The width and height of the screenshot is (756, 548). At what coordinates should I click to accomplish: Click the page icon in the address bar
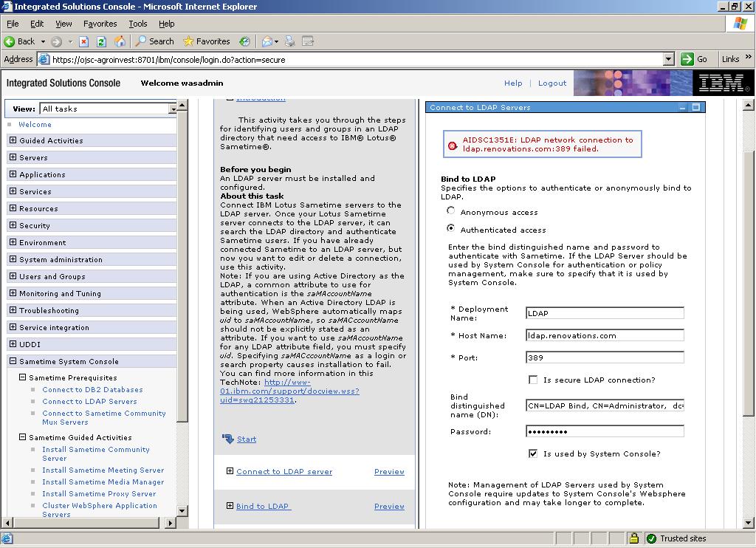[x=44, y=59]
